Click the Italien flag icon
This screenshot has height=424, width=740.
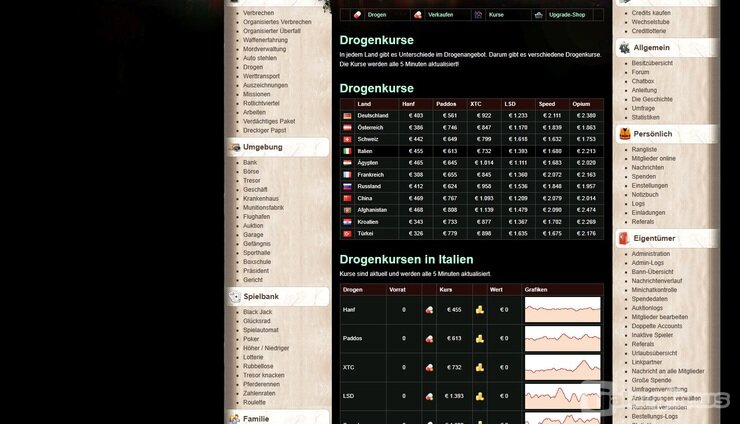click(x=347, y=151)
